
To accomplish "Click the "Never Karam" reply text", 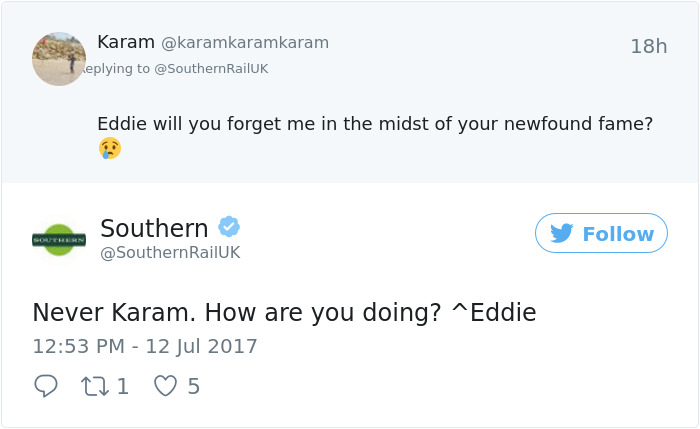I will 284,313.
